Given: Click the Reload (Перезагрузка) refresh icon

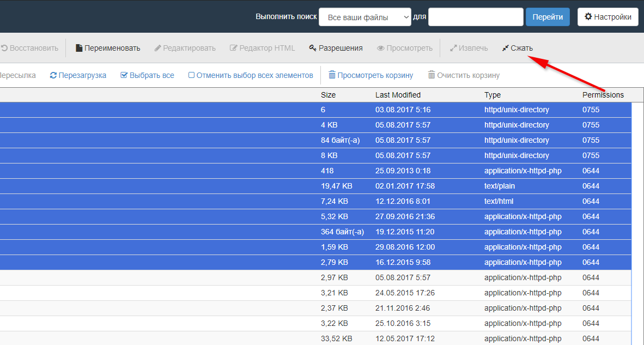Looking at the screenshot, I should 53,75.
